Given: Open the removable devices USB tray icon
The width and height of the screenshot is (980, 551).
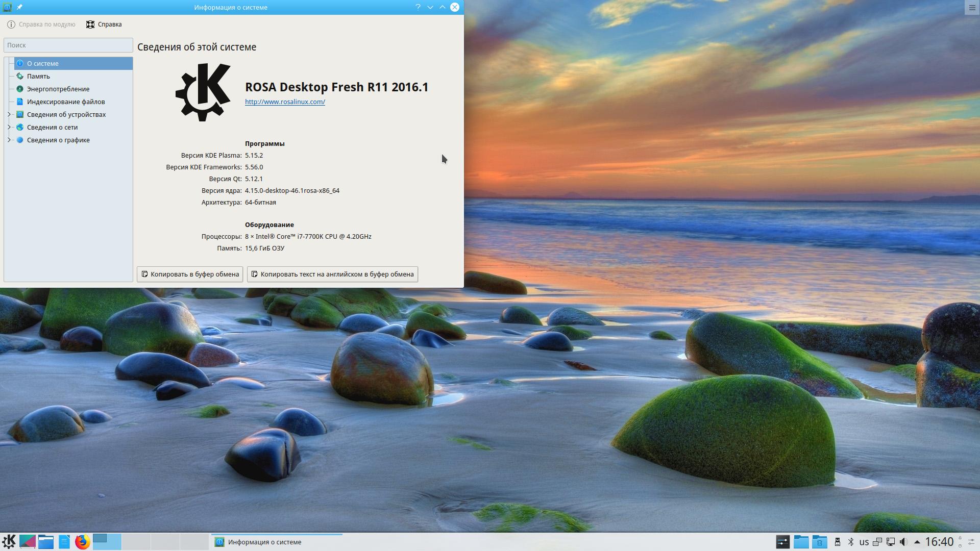Looking at the screenshot, I should point(837,542).
